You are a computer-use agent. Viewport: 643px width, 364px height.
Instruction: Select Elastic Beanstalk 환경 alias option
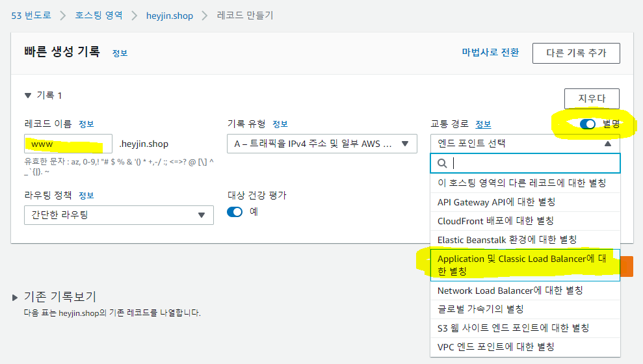507,240
